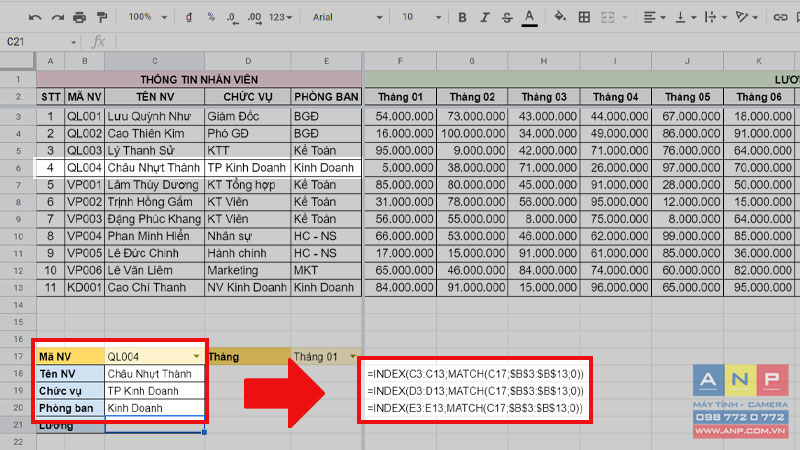Screen dimensions: 800x450
Task: Click cell HC - NS in row 10
Action: click(x=326, y=236)
